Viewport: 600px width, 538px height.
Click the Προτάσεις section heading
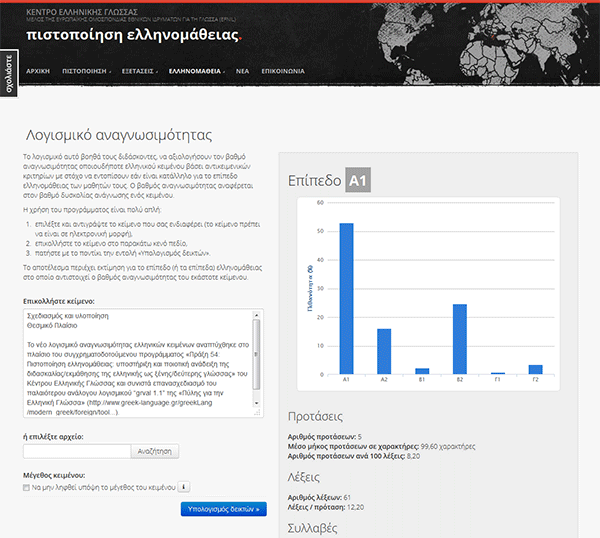(315, 416)
